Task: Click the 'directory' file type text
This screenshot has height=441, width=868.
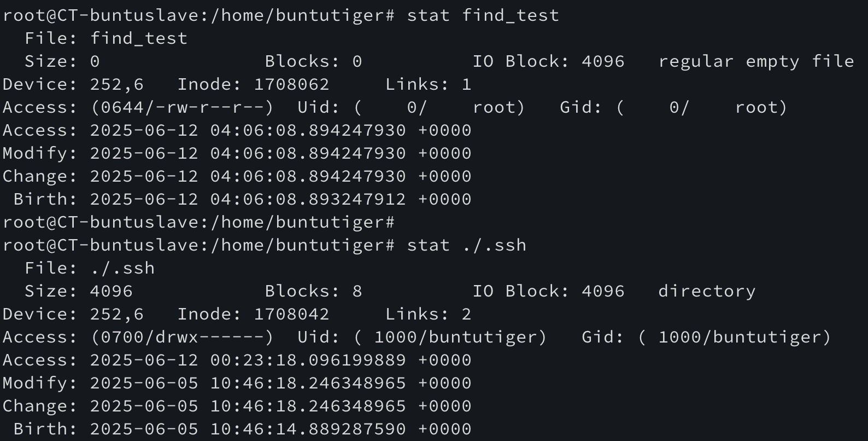Action: (706, 291)
